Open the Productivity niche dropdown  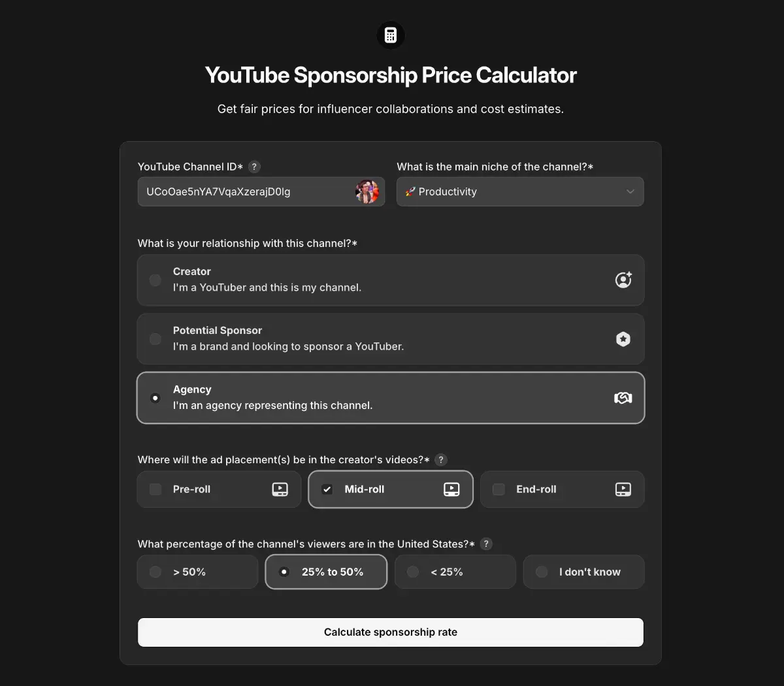[x=520, y=192]
